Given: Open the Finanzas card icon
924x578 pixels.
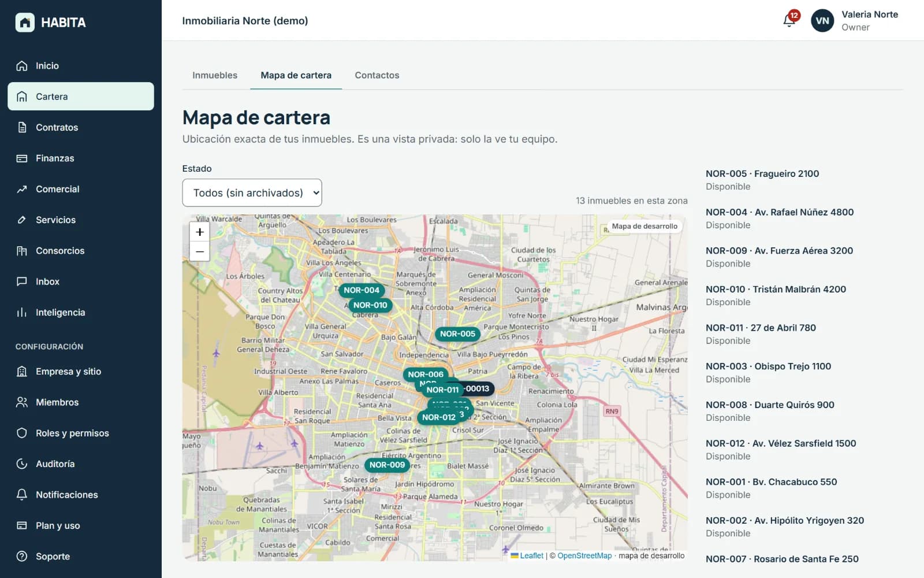Looking at the screenshot, I should point(22,158).
